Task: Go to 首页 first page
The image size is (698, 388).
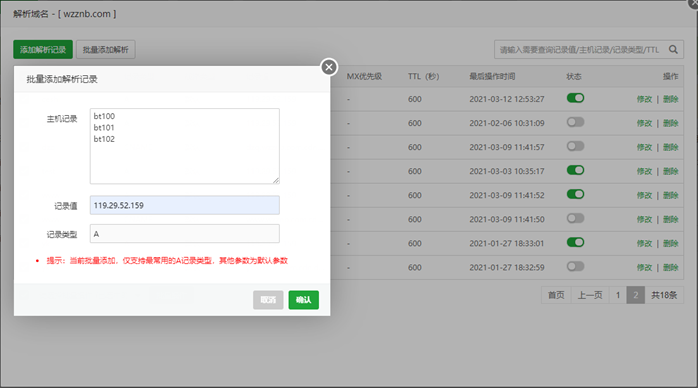Action: point(556,295)
